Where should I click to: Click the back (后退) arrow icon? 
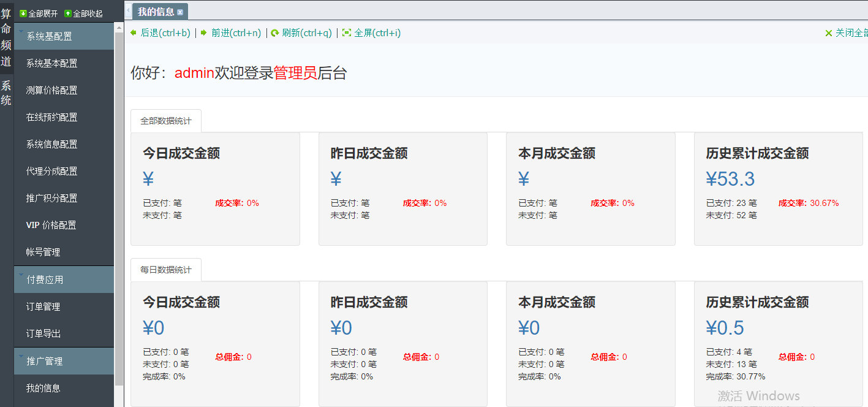(x=133, y=33)
